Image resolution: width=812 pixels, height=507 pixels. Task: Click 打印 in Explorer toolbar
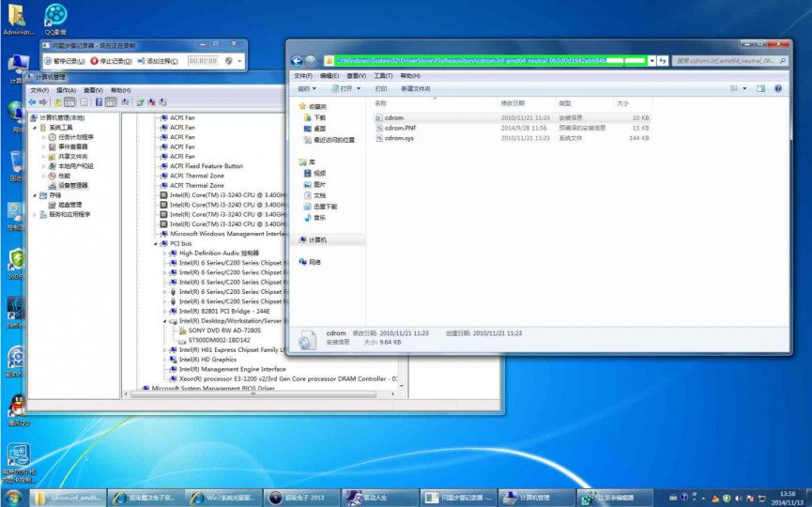[x=381, y=88]
